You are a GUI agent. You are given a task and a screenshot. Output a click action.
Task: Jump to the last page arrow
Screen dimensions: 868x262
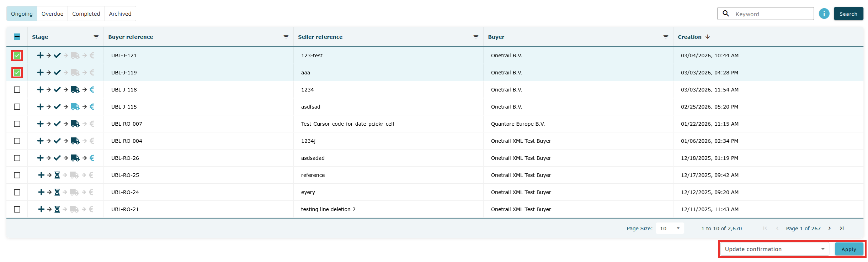point(842,228)
